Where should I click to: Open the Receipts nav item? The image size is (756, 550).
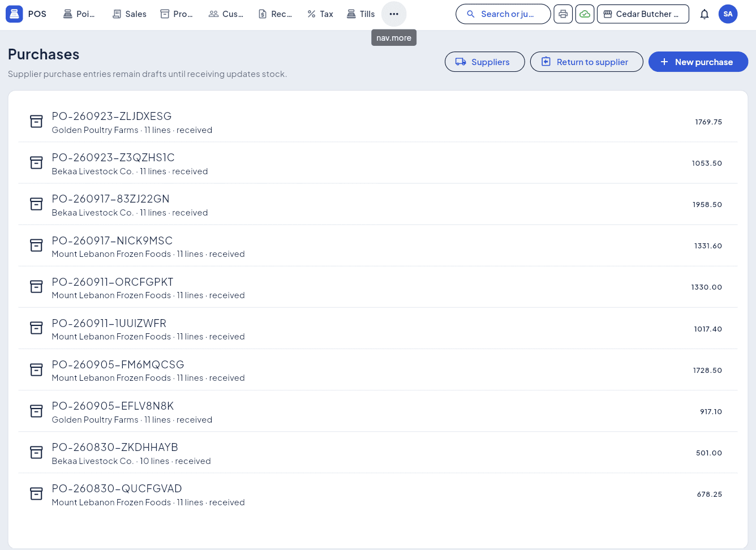pyautogui.click(x=275, y=14)
